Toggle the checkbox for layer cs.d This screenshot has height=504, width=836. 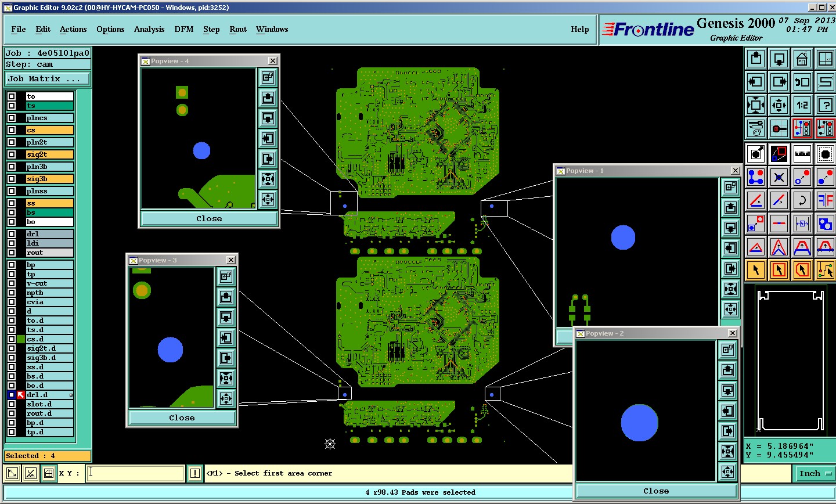(12, 339)
